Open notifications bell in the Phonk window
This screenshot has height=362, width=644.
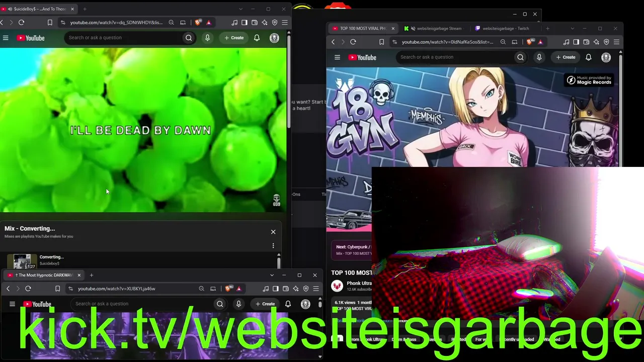[x=588, y=57]
